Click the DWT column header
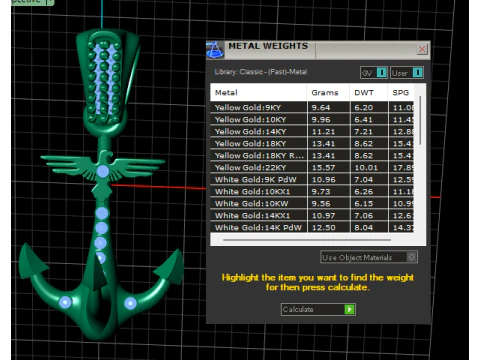Screen dimensions: 480x360 [369, 93]
